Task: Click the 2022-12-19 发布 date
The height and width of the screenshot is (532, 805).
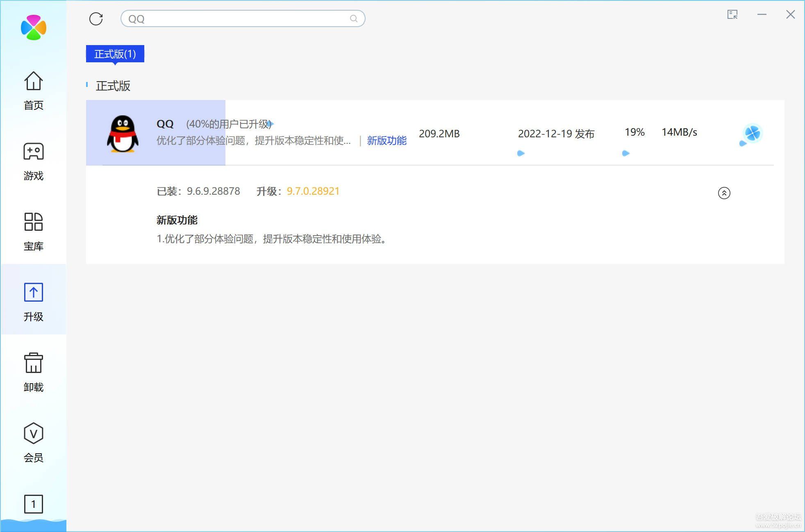Action: tap(556, 134)
